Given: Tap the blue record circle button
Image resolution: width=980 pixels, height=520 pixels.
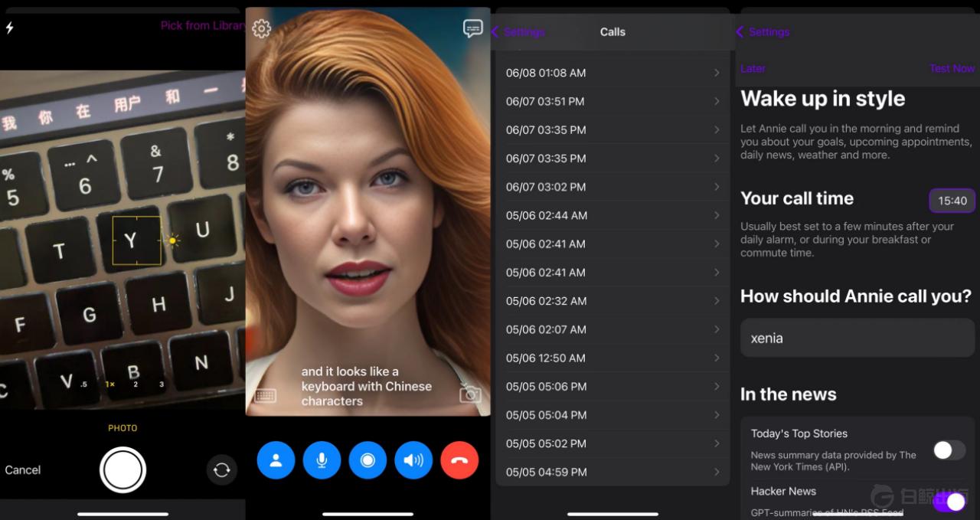Looking at the screenshot, I should pyautogui.click(x=367, y=460).
